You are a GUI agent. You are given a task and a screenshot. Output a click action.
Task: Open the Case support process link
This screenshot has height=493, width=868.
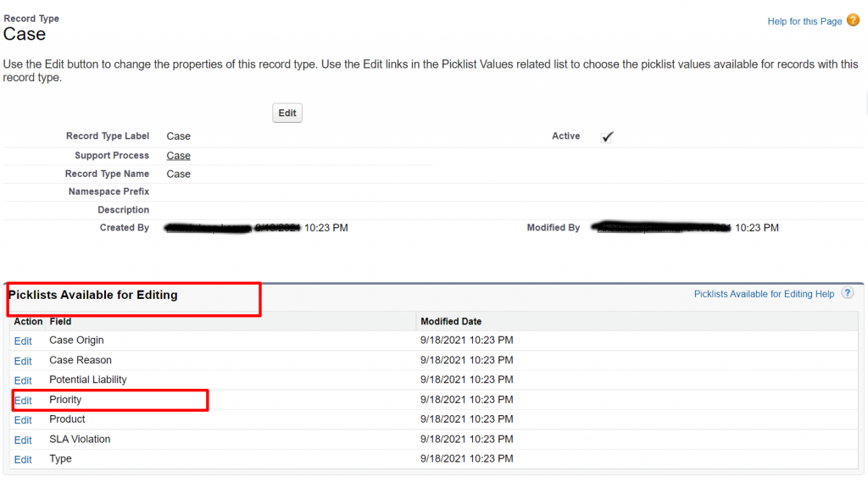pos(178,156)
